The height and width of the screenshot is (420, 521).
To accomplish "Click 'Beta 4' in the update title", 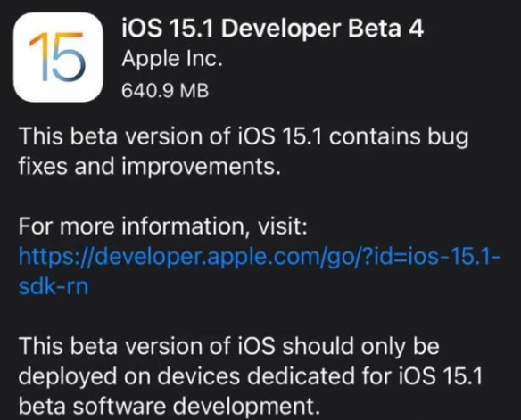I will point(385,29).
